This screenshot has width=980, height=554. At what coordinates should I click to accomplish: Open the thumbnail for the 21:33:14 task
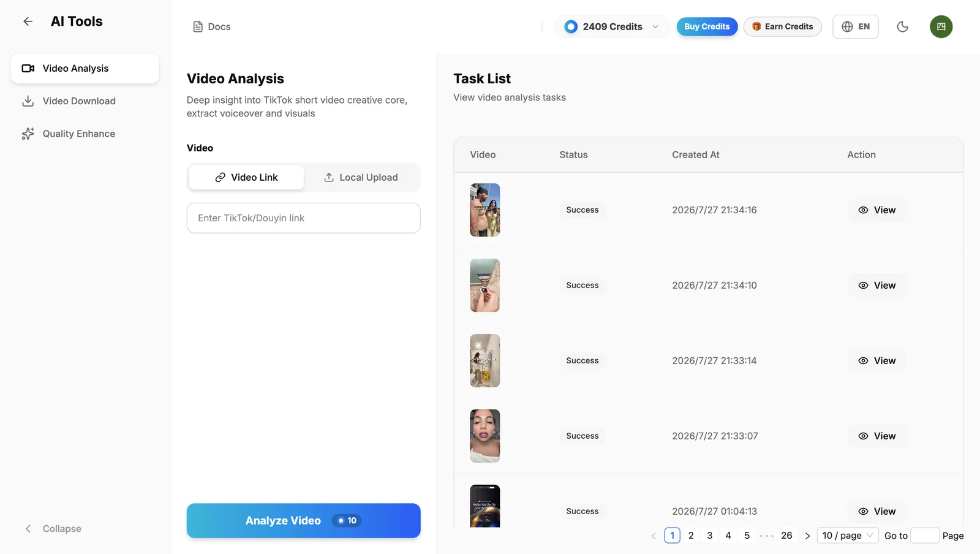[x=484, y=361]
